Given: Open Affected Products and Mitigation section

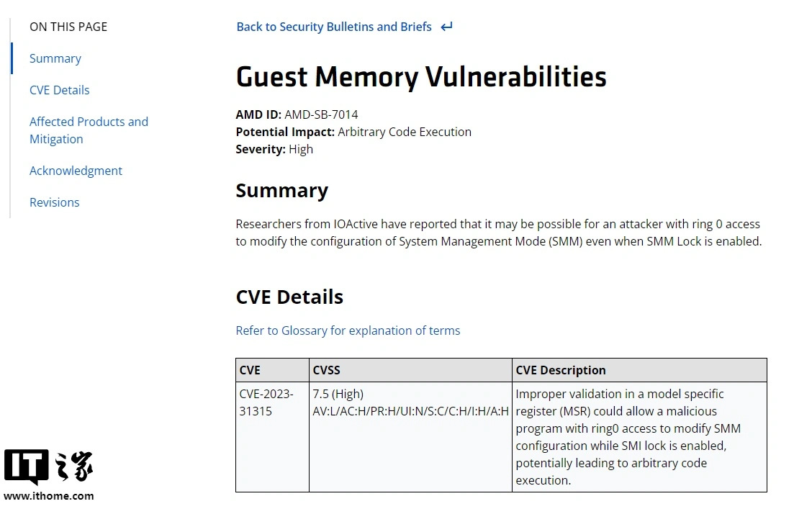Looking at the screenshot, I should pos(89,130).
